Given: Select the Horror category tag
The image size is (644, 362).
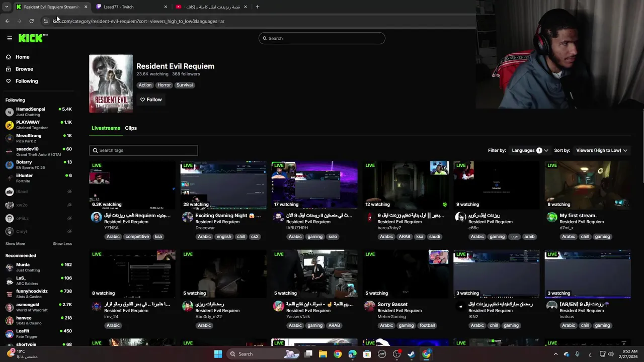Looking at the screenshot, I should pyautogui.click(x=164, y=85).
